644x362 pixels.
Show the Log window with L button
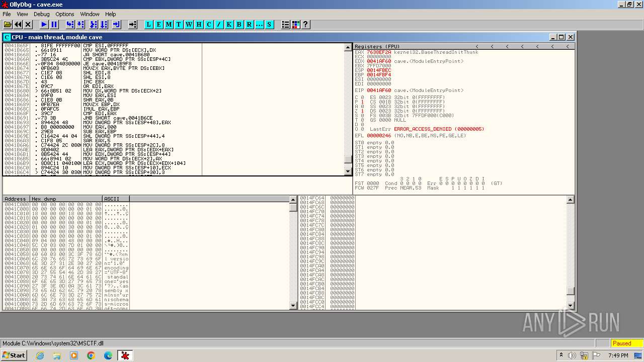[149, 24]
